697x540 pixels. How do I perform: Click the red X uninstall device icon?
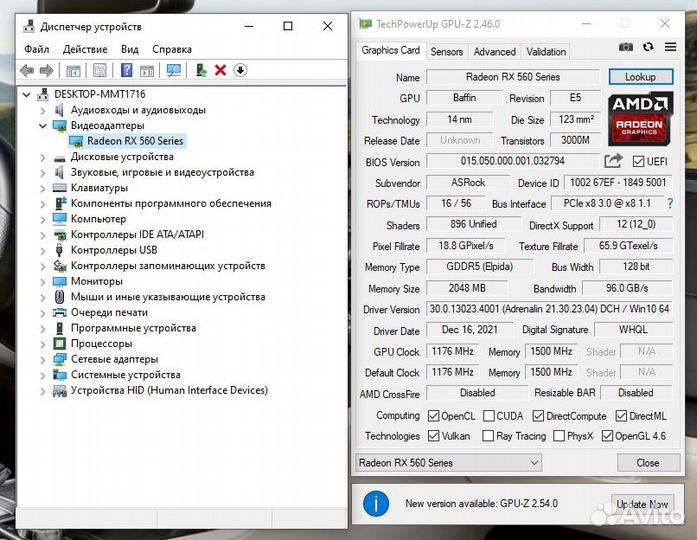coord(220,70)
